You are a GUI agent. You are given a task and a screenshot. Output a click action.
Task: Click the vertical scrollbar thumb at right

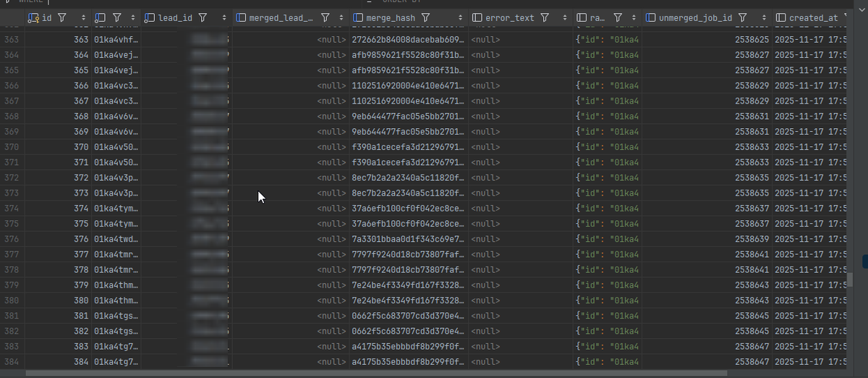851,280
